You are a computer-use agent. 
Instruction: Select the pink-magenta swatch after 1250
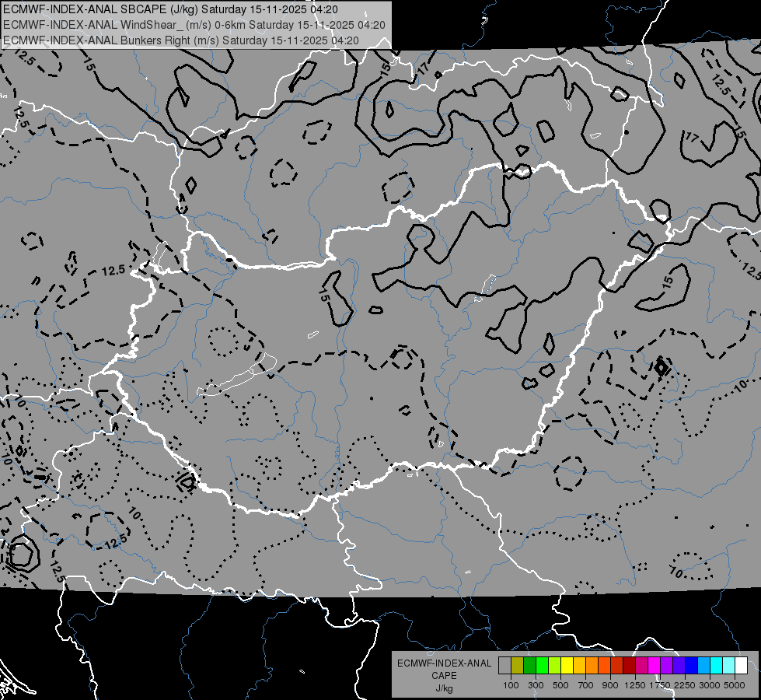pyautogui.click(x=641, y=666)
